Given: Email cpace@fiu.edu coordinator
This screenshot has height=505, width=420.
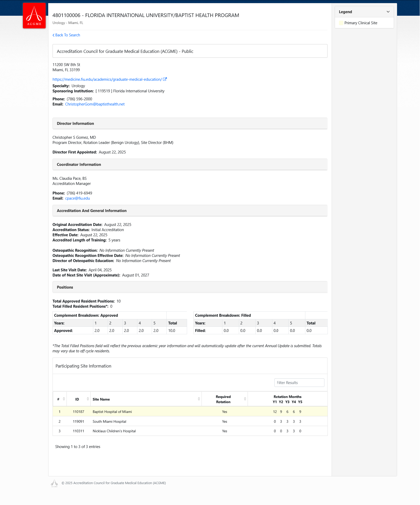Looking at the screenshot, I should (78, 198).
